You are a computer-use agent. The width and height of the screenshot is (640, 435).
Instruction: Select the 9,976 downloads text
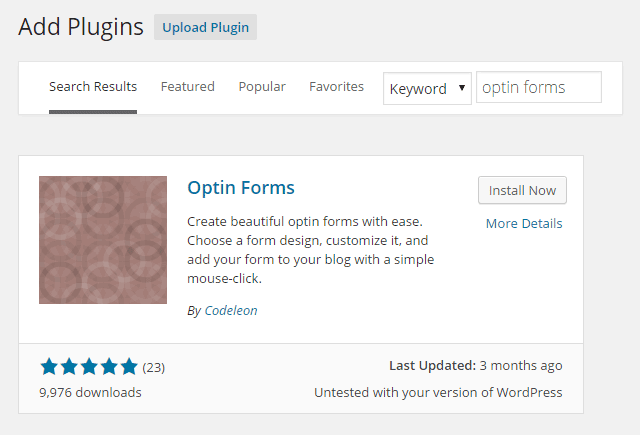pos(90,393)
